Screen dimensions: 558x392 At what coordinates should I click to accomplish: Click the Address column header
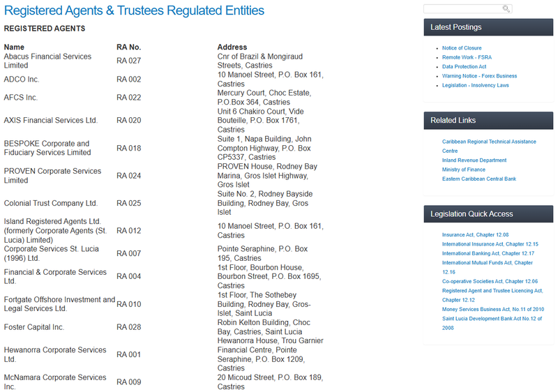232,47
